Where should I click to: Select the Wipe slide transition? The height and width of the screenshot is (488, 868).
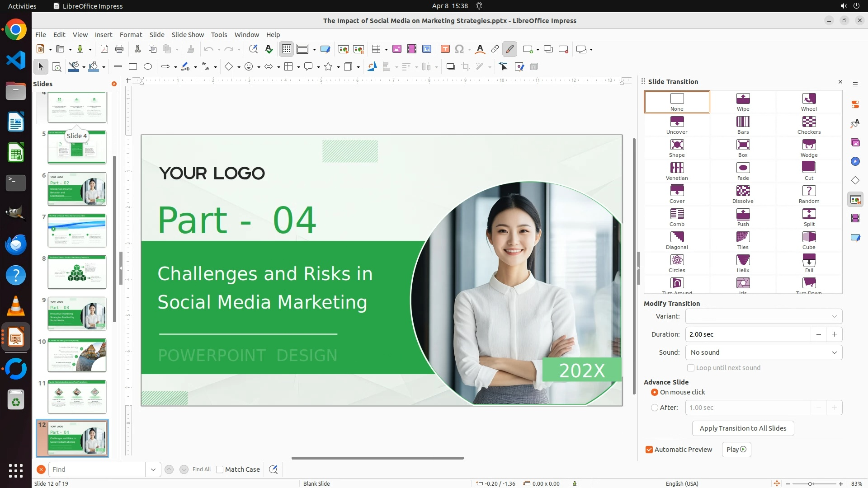point(743,102)
